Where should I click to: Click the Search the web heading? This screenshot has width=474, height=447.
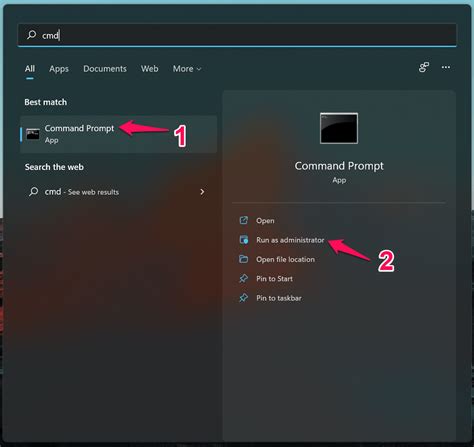pos(54,167)
